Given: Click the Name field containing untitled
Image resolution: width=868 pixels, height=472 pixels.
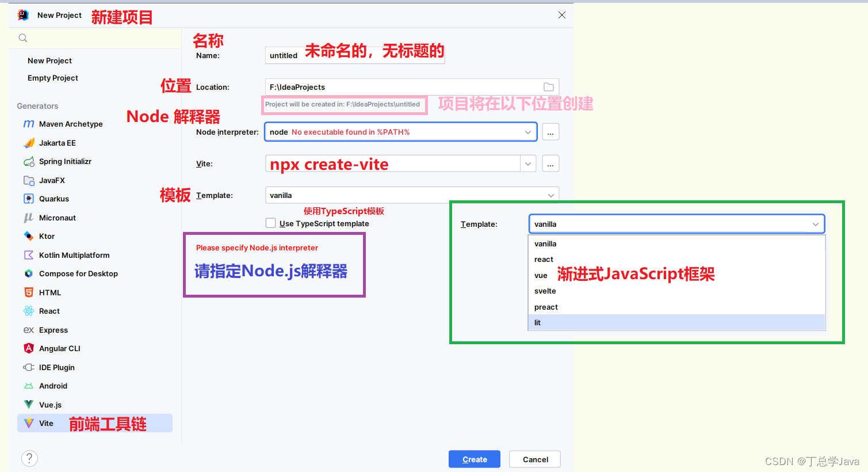Looking at the screenshot, I should pyautogui.click(x=355, y=55).
